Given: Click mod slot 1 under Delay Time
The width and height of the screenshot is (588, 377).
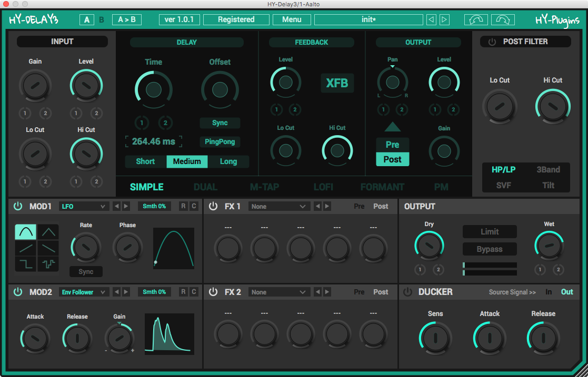Looking at the screenshot, I should [x=142, y=123].
